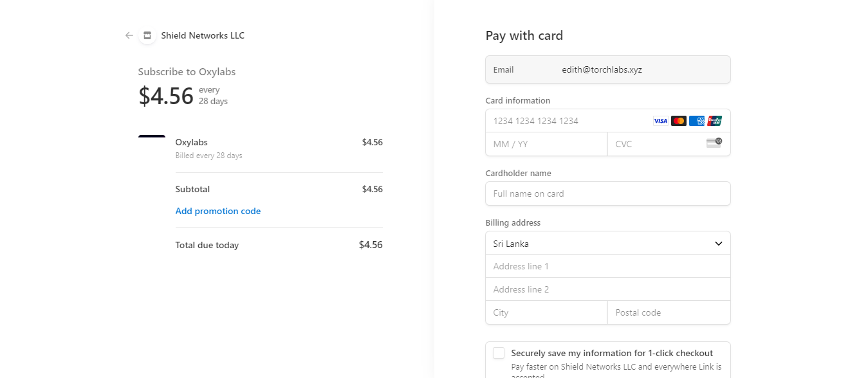Click the Shield Networks store icon
Image resolution: width=868 pixels, height=378 pixels.
point(147,35)
